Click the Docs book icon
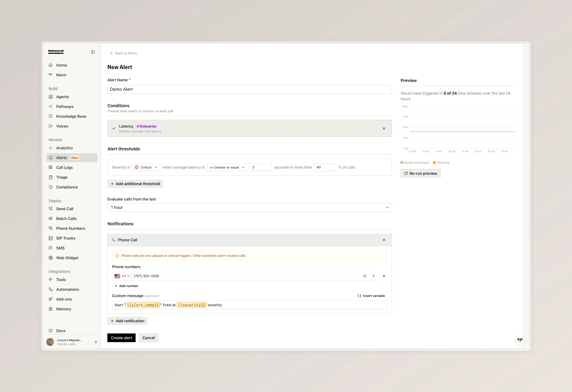The height and width of the screenshot is (392, 572). pos(51,331)
